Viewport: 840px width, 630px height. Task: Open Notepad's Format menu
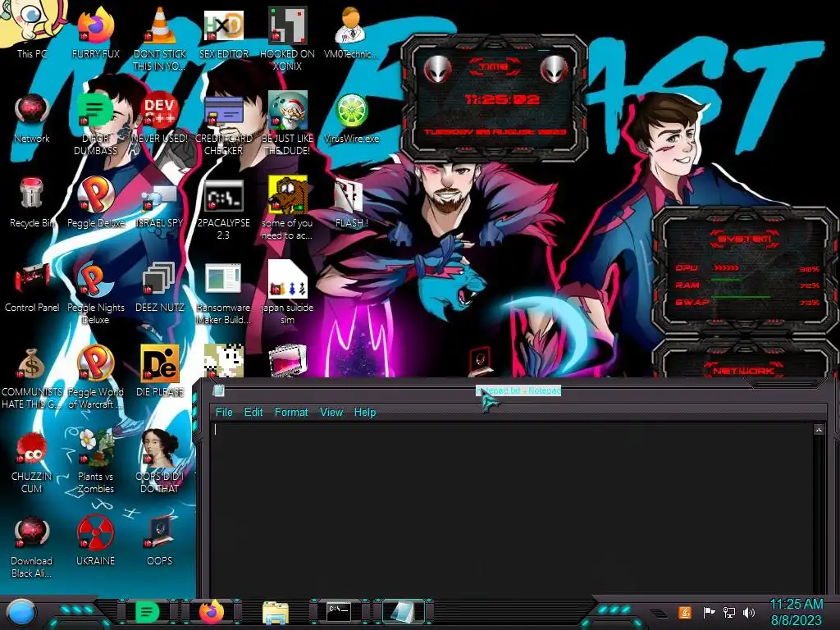pyautogui.click(x=291, y=412)
